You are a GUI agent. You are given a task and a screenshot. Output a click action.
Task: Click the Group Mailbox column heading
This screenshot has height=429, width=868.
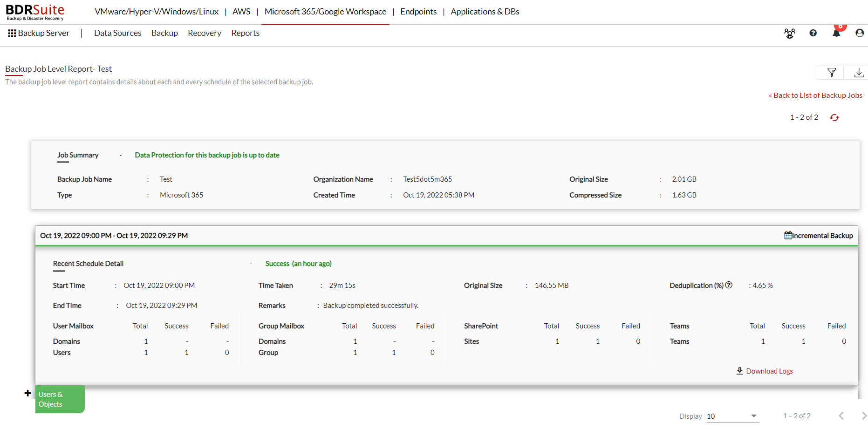tap(281, 326)
